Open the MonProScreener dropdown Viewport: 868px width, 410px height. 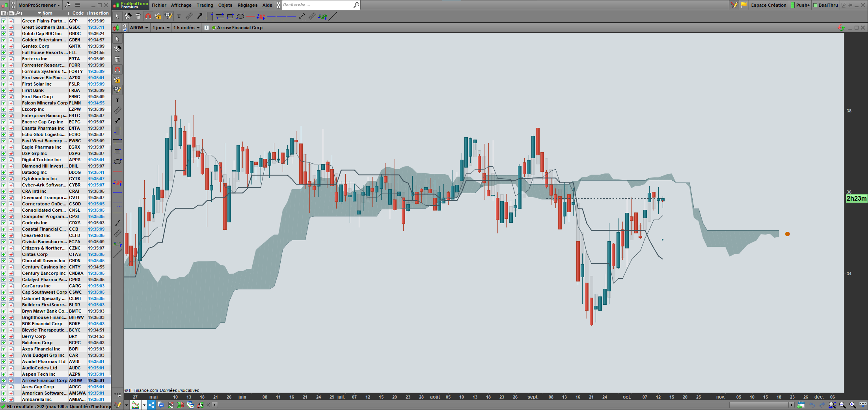pyautogui.click(x=39, y=5)
